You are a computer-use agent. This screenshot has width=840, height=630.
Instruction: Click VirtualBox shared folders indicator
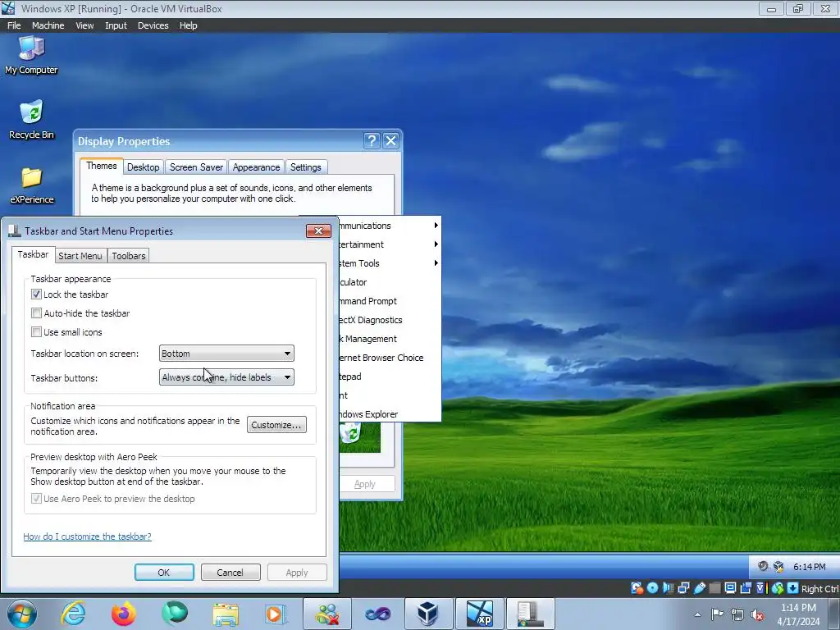click(x=715, y=588)
